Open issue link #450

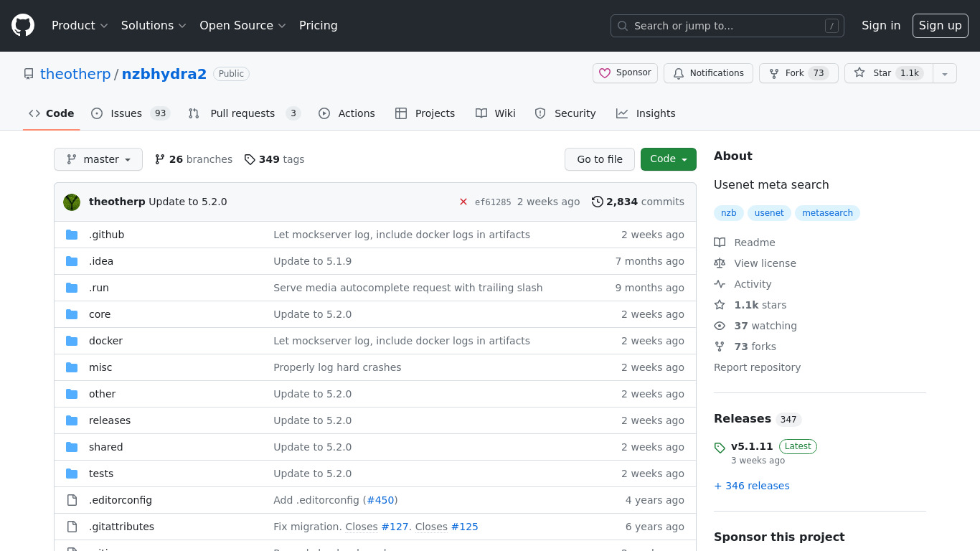tap(380, 500)
